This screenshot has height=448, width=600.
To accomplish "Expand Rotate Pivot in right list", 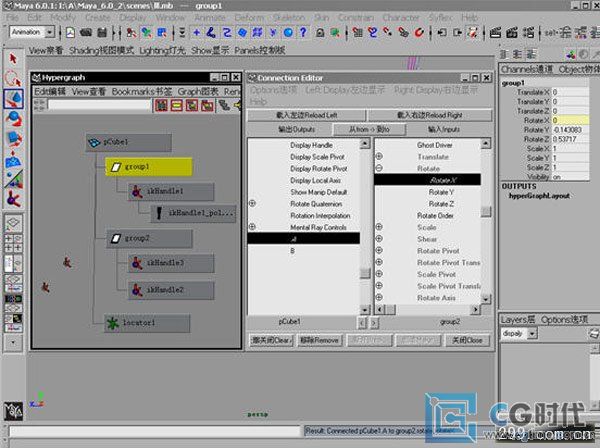I will (379, 251).
